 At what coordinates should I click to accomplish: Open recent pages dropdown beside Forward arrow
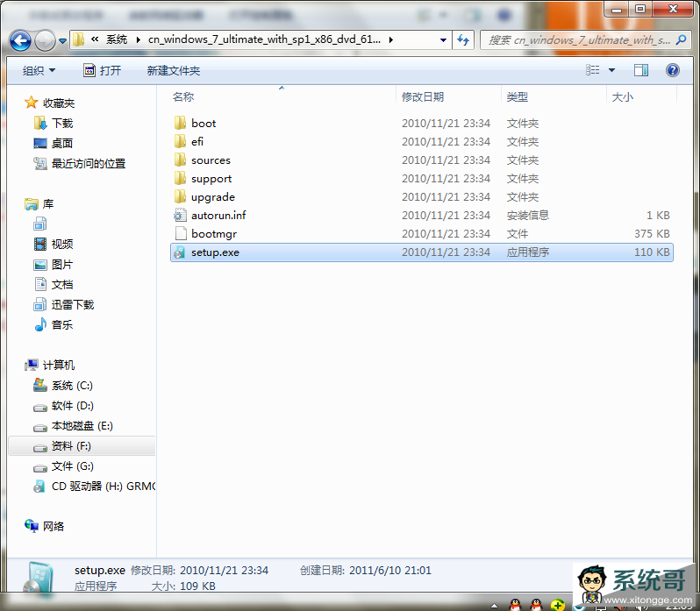(63, 41)
